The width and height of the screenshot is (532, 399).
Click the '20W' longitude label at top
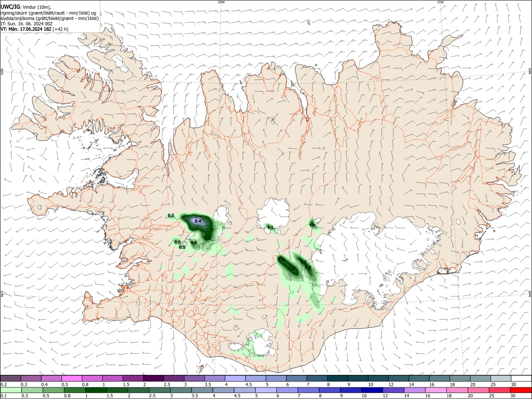point(221,2)
